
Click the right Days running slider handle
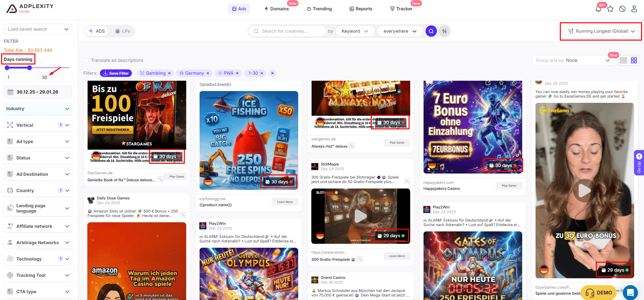tap(30, 68)
